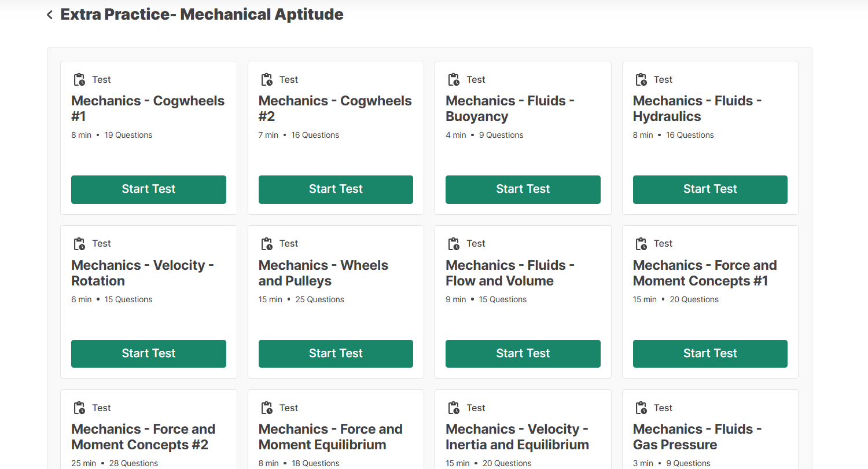
Task: Start the Mechanics Cogwheels #1 test
Action: click(149, 189)
